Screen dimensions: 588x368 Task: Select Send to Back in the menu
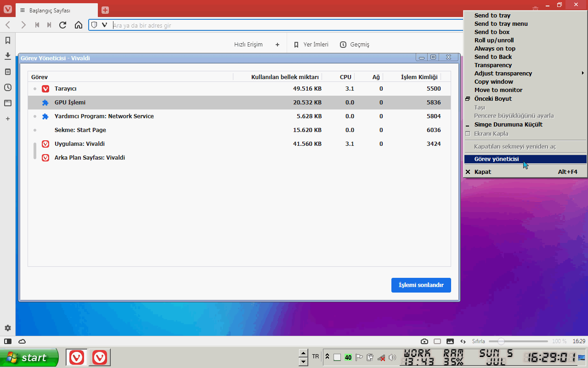pos(525,57)
